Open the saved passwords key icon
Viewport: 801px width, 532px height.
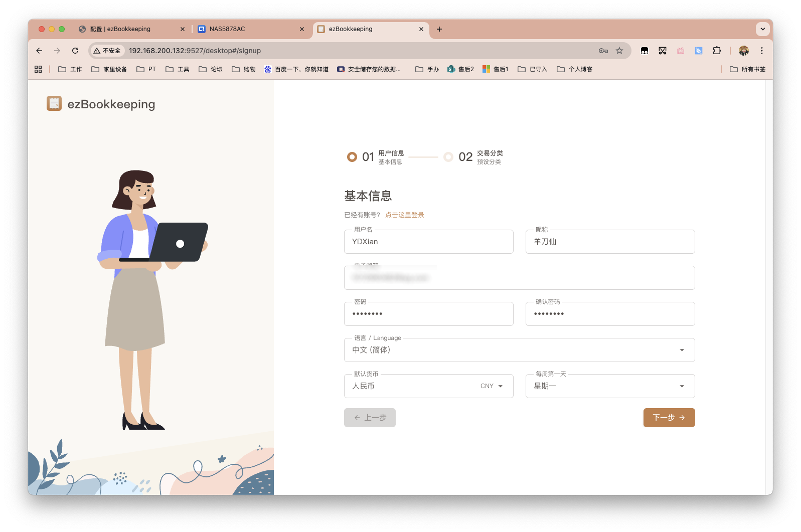(603, 51)
